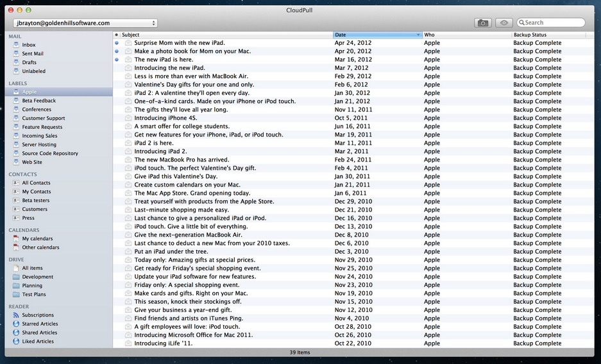601x364 pixels.
Task: Click the Incoming Sales label icon
Action: tap(16, 135)
